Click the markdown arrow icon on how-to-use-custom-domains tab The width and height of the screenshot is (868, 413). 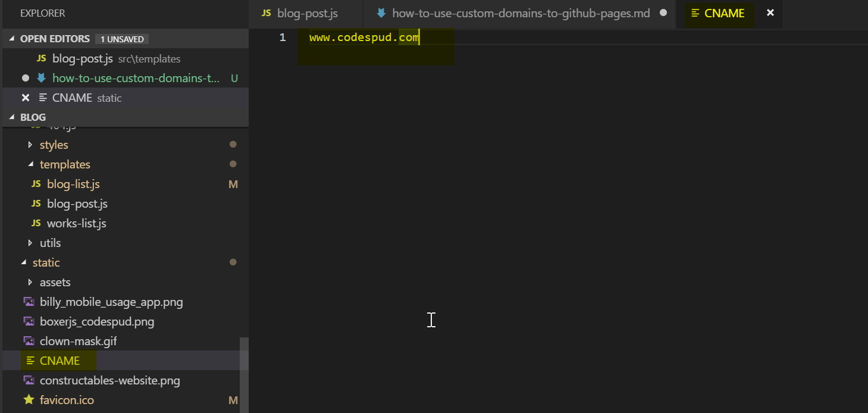381,13
